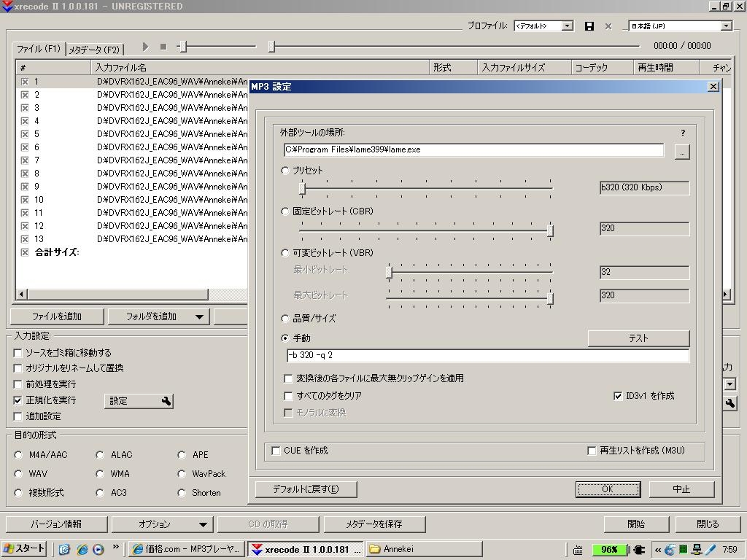
Task: Switch to ファイル (F1) tab
Action: (x=39, y=49)
